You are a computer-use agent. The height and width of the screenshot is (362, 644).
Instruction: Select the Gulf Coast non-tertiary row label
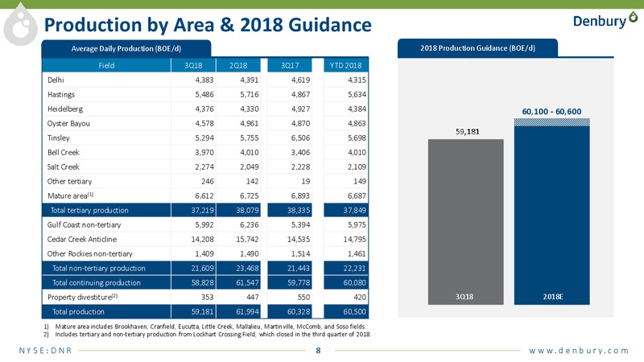84,225
